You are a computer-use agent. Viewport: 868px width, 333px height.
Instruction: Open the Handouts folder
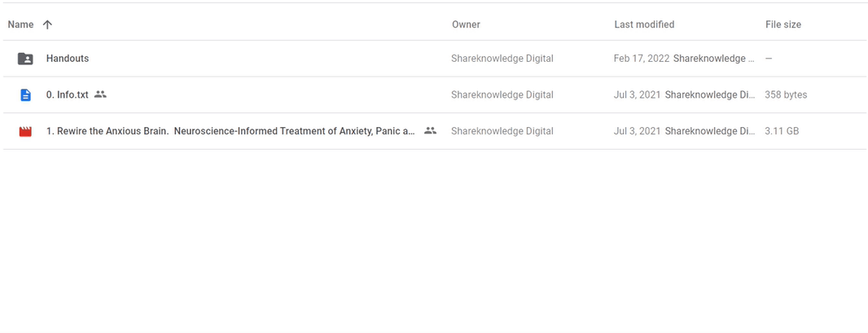point(68,59)
